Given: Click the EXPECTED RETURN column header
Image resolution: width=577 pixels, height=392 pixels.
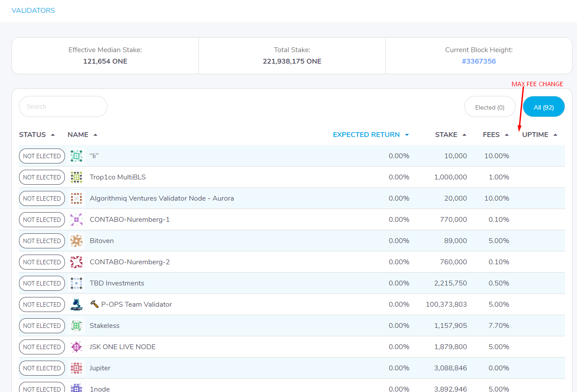Looking at the screenshot, I should coord(366,134).
